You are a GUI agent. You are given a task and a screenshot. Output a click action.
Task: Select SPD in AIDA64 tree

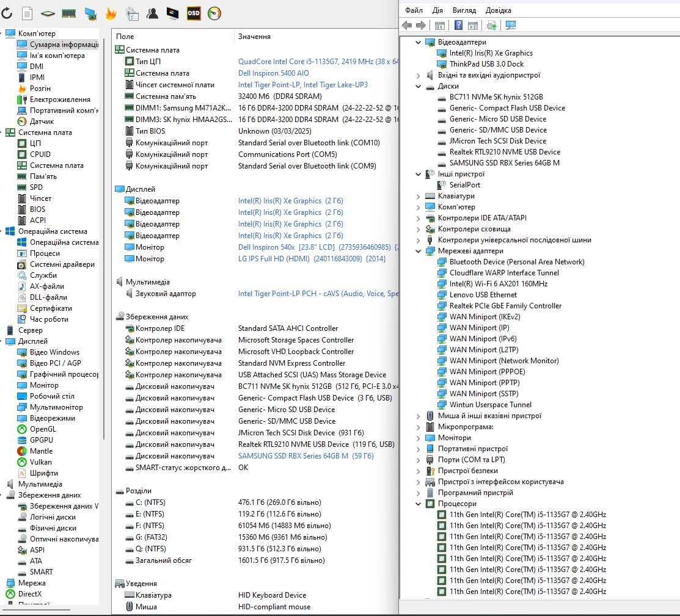[36, 187]
